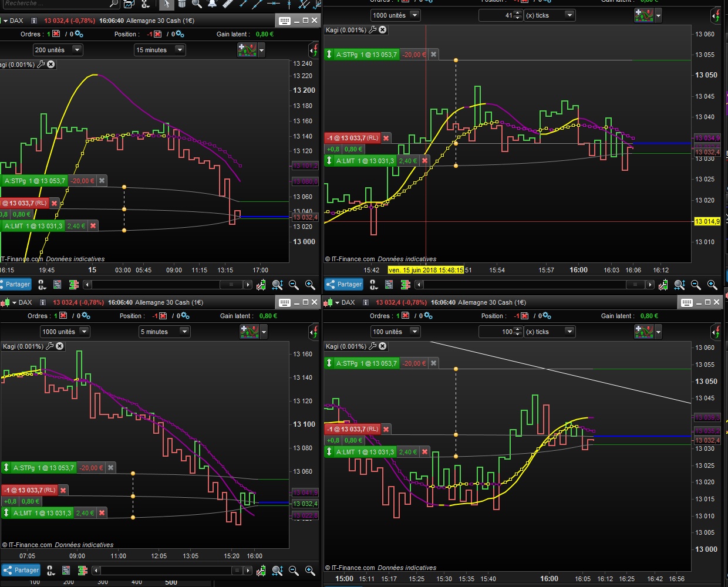728x587 pixels.
Task: Click the trash bin delete-objects icon
Action: [x=182, y=4]
